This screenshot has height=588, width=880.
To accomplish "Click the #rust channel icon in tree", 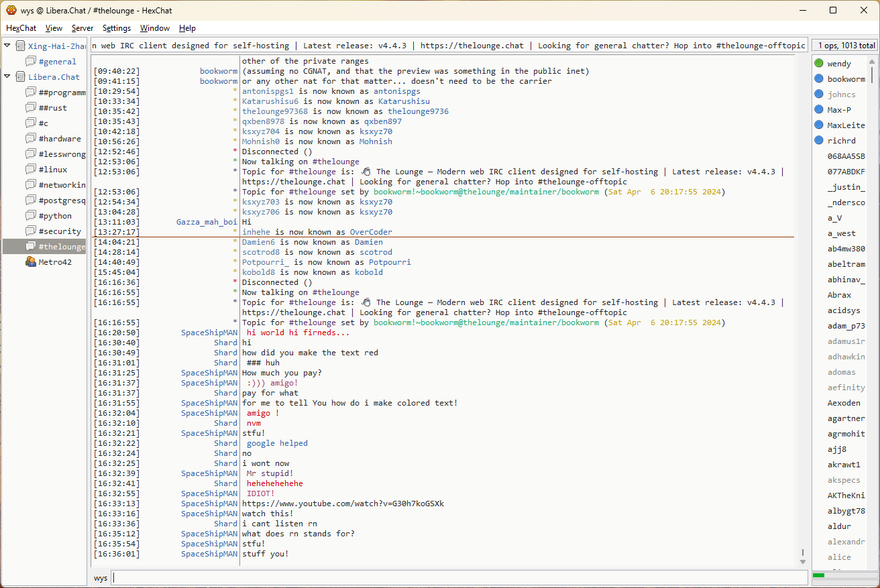I will (x=30, y=108).
